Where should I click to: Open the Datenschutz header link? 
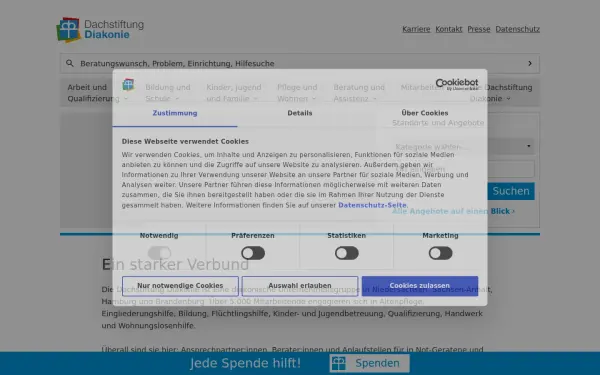coord(518,29)
